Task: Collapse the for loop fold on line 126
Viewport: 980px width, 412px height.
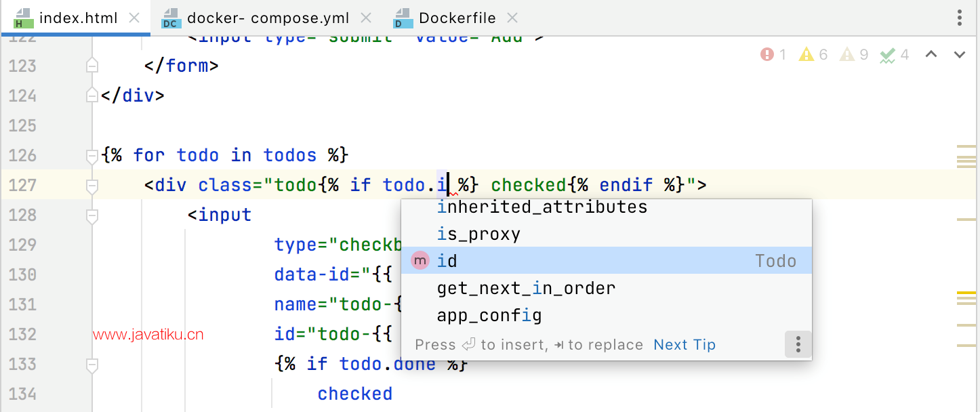Action: (92, 156)
